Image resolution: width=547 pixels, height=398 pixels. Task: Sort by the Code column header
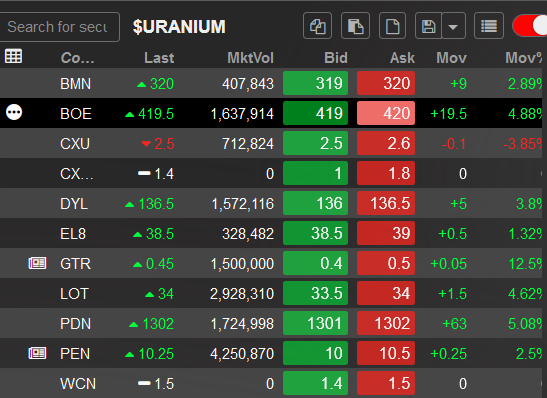[77, 58]
